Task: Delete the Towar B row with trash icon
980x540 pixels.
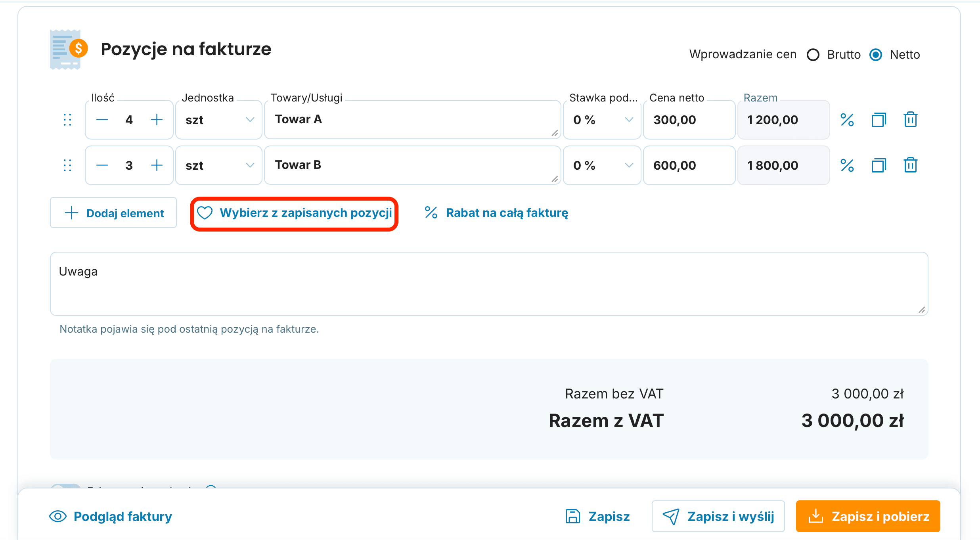Action: tap(910, 165)
